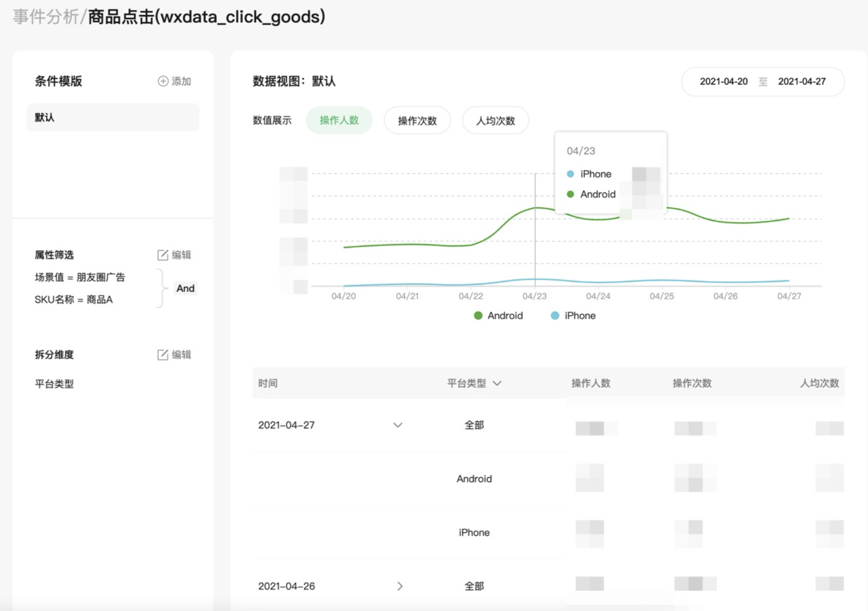Expand the 2021-04-26 row chevron
Viewport: 868px width, 611px height.
point(400,586)
